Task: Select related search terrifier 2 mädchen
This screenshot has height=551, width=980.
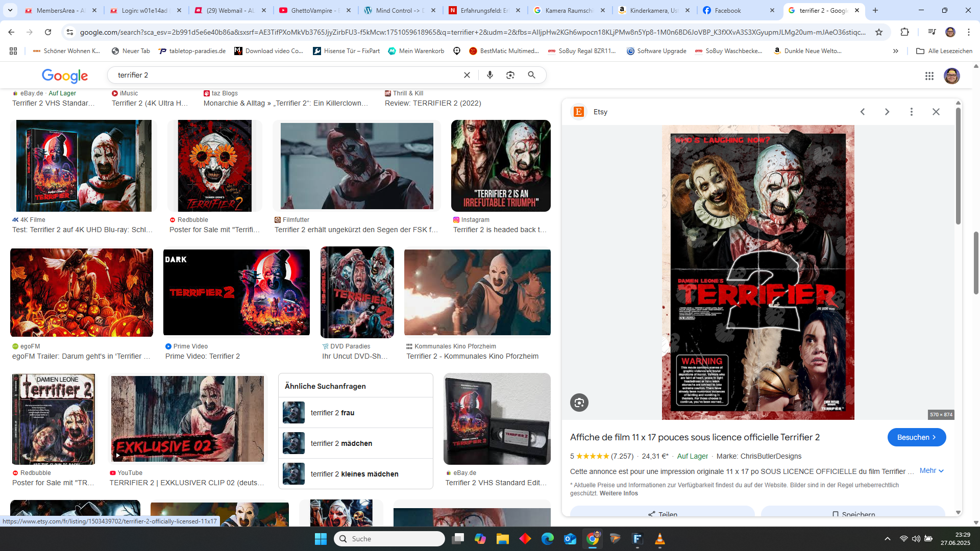Action: [x=356, y=443]
